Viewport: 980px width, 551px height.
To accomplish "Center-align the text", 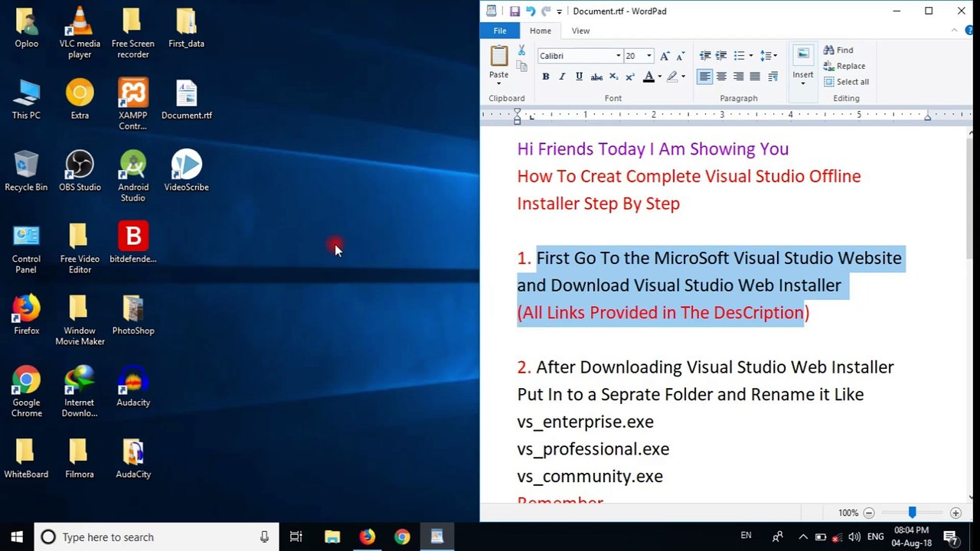I will coord(721,77).
